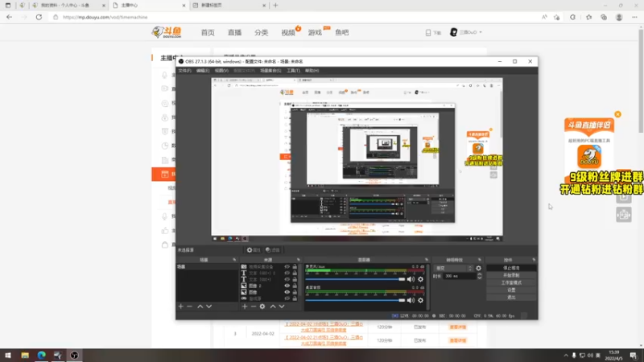The height and width of the screenshot is (362, 644).
Task: Adjust 桌面音频 volume slider
Action: point(355,300)
